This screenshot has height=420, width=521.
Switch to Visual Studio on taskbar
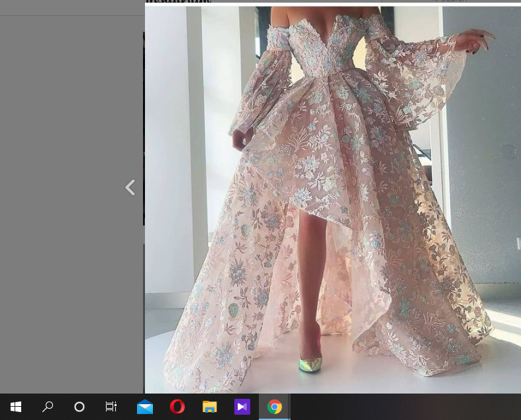[x=242, y=407]
